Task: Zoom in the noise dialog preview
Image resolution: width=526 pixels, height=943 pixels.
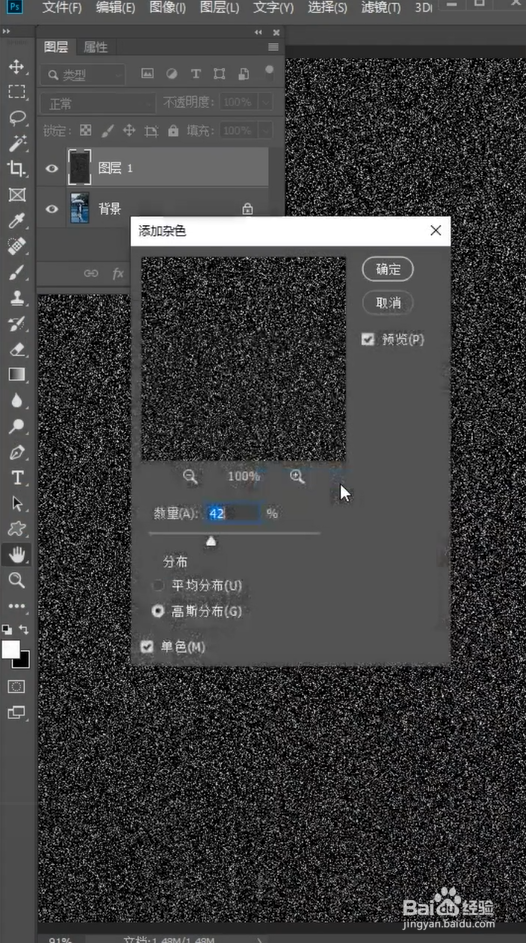Action: [297, 477]
